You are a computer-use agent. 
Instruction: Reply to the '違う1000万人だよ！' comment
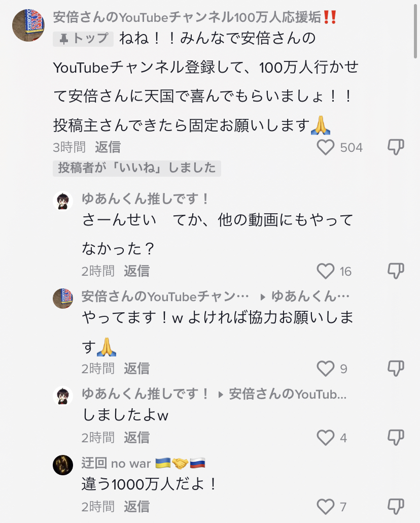(x=136, y=507)
